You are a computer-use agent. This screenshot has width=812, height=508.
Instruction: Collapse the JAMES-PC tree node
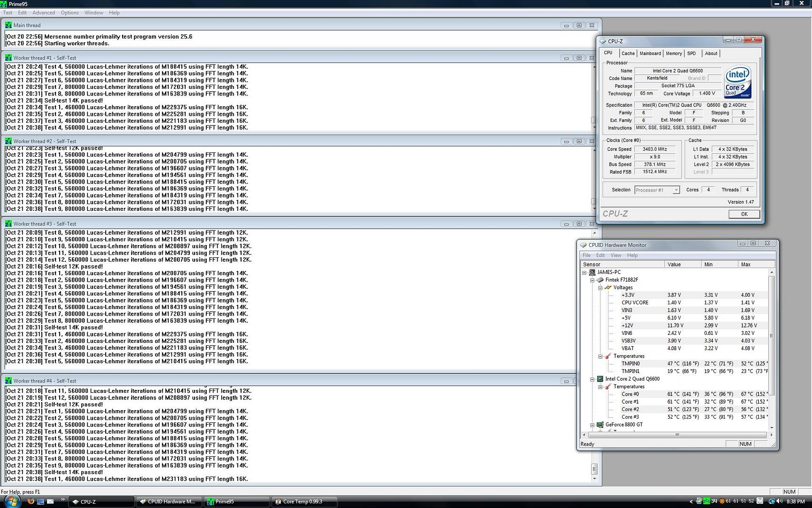pyautogui.click(x=585, y=272)
